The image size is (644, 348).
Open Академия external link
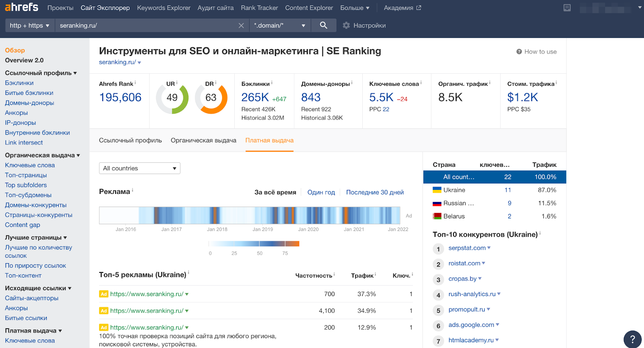[402, 8]
